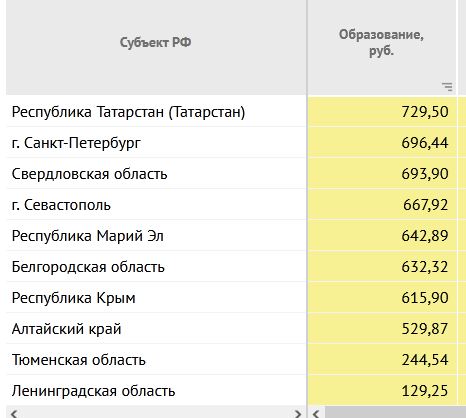The width and height of the screenshot is (466, 418).
Task: Click horizontal scrollbar thumb under value column
Action: point(395,412)
